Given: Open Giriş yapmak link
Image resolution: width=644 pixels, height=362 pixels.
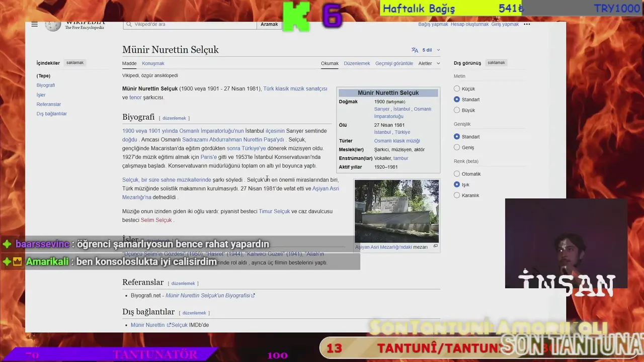Looking at the screenshot, I should 505,24.
